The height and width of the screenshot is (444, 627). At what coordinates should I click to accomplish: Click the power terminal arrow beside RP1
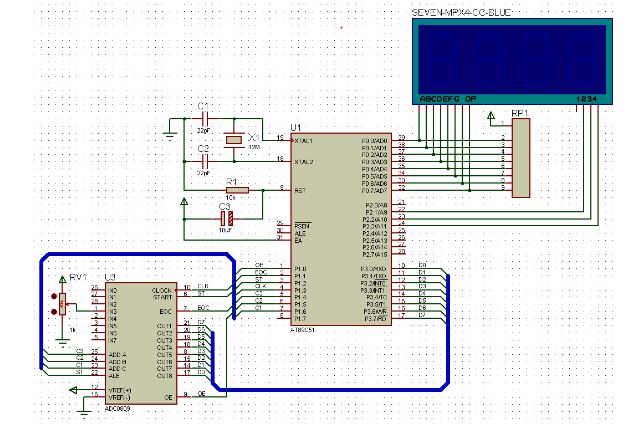[491, 117]
